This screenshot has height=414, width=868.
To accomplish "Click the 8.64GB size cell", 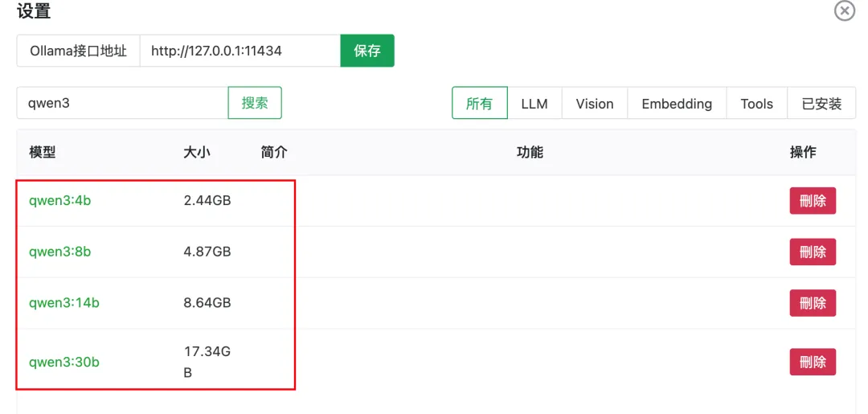I will [x=207, y=303].
